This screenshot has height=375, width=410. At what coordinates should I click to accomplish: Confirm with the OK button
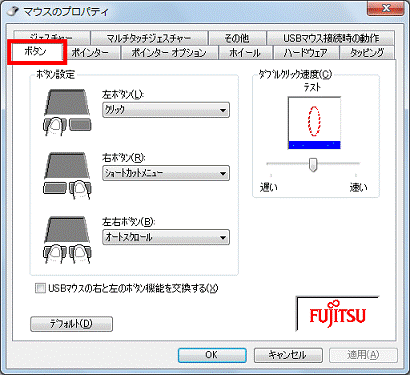[x=212, y=355]
